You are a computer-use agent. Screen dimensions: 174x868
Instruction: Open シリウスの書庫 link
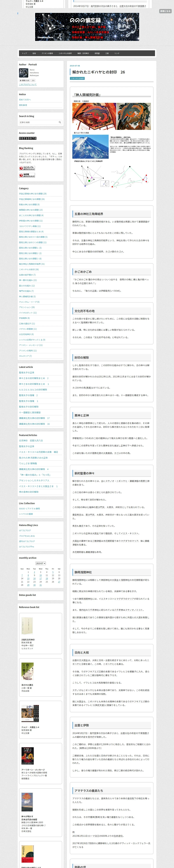point(26,514)
